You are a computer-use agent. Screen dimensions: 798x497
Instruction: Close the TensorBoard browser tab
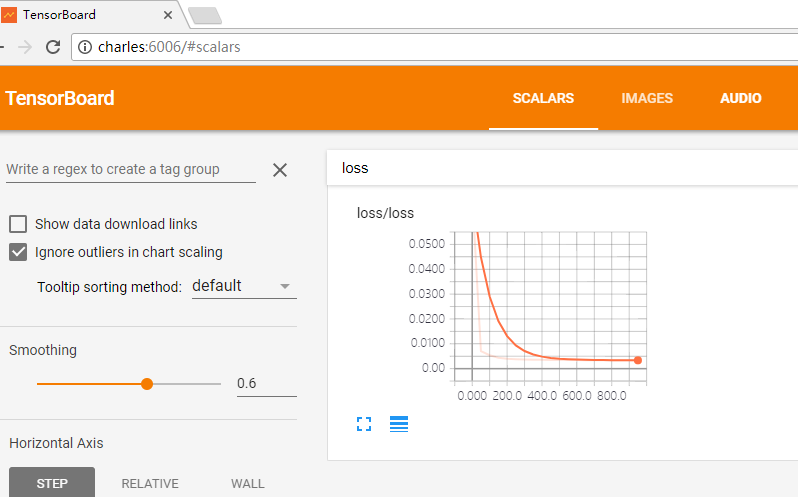(167, 15)
